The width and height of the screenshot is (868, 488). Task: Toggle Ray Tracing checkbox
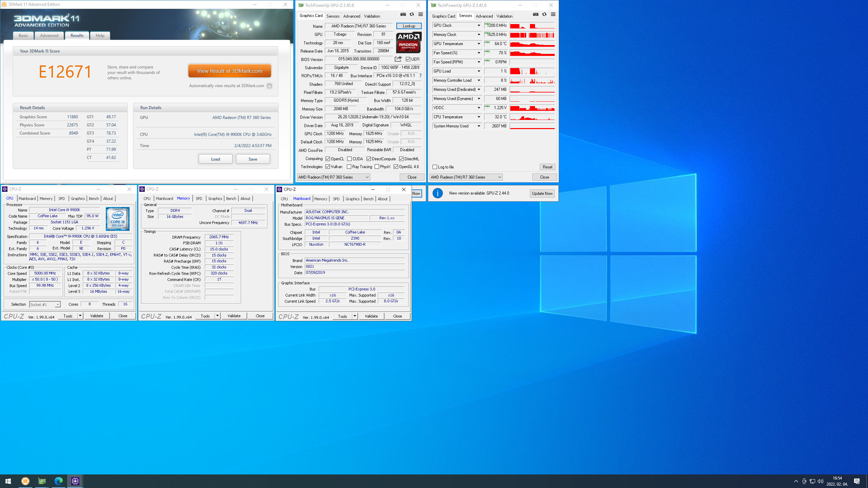(x=349, y=166)
